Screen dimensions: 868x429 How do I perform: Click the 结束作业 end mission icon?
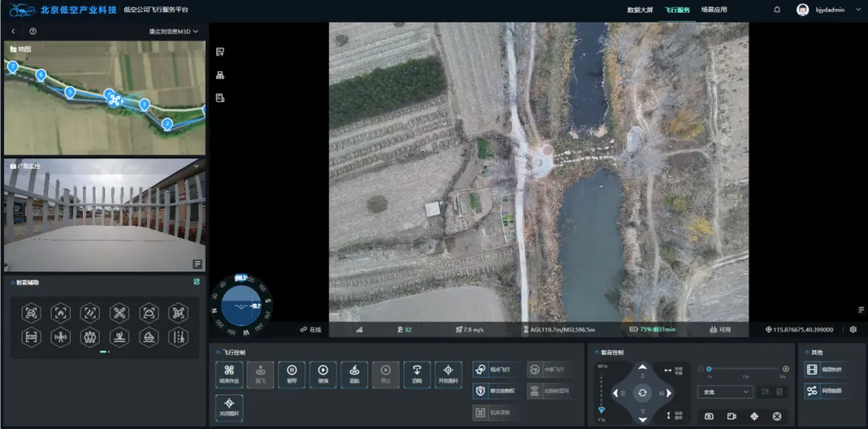pyautogui.click(x=229, y=374)
